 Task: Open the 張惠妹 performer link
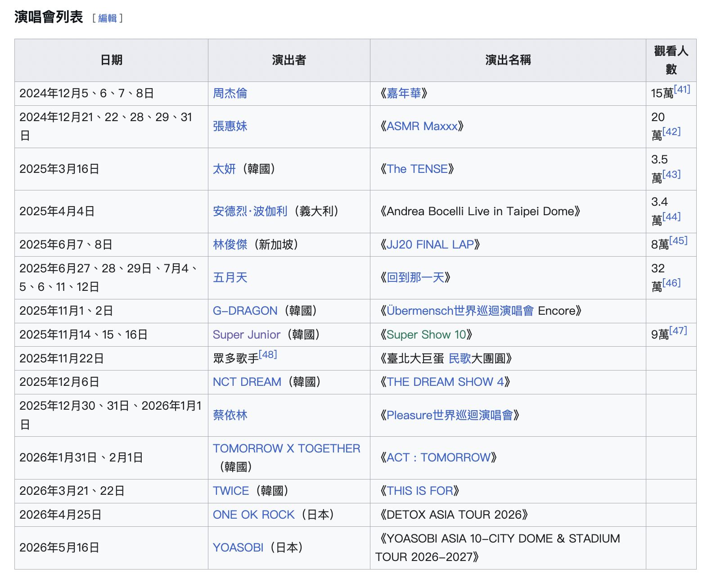(x=230, y=126)
